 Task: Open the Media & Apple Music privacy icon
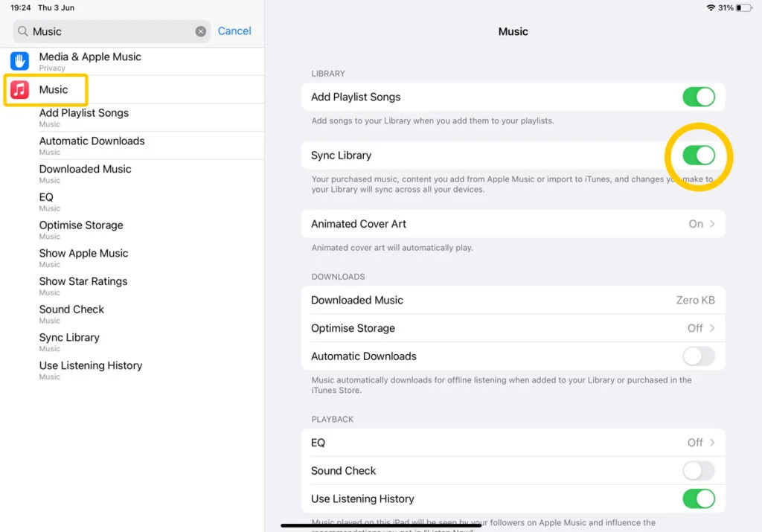coord(19,61)
